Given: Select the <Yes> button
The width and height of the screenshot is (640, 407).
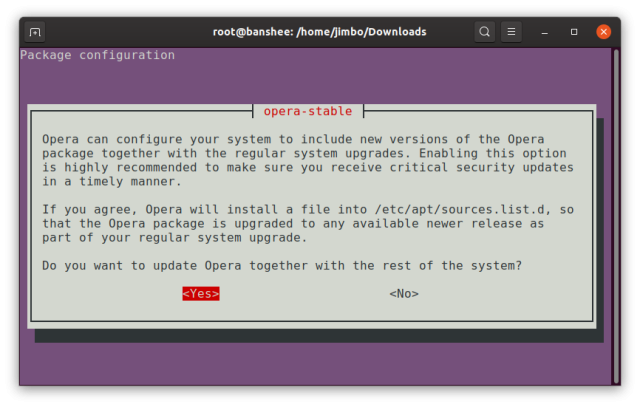Looking at the screenshot, I should click(x=201, y=294).
